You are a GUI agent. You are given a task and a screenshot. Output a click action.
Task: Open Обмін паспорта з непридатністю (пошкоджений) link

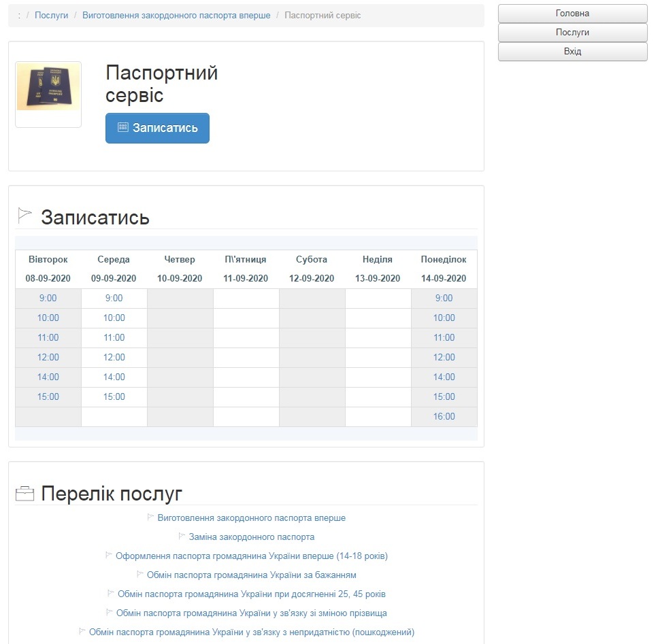click(252, 632)
